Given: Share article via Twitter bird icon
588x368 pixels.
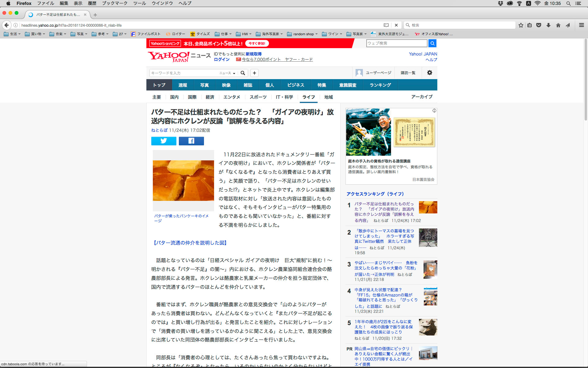Looking at the screenshot, I should coord(164,141).
